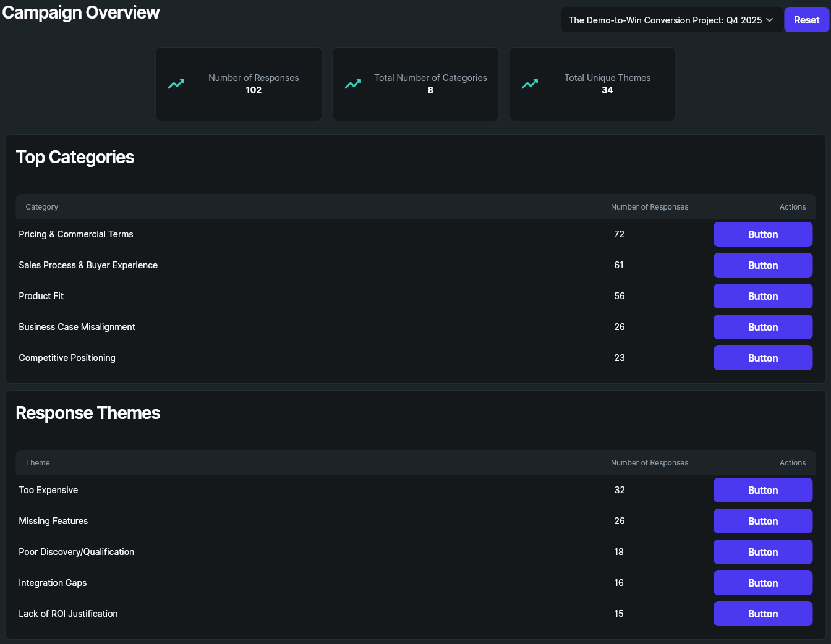Image resolution: width=831 pixels, height=644 pixels.
Task: Click Button for Poor Discovery/Qualification theme
Action: 762,552
